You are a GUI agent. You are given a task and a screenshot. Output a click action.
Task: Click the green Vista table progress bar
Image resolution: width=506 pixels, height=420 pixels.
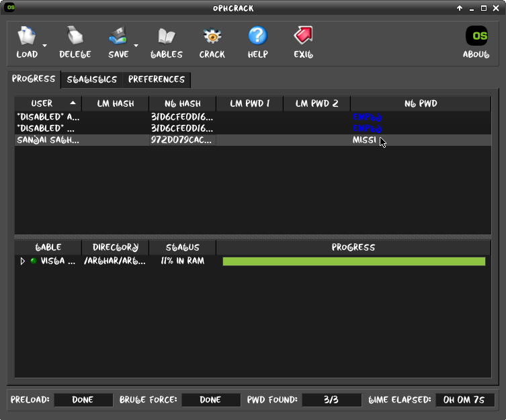[x=354, y=261]
